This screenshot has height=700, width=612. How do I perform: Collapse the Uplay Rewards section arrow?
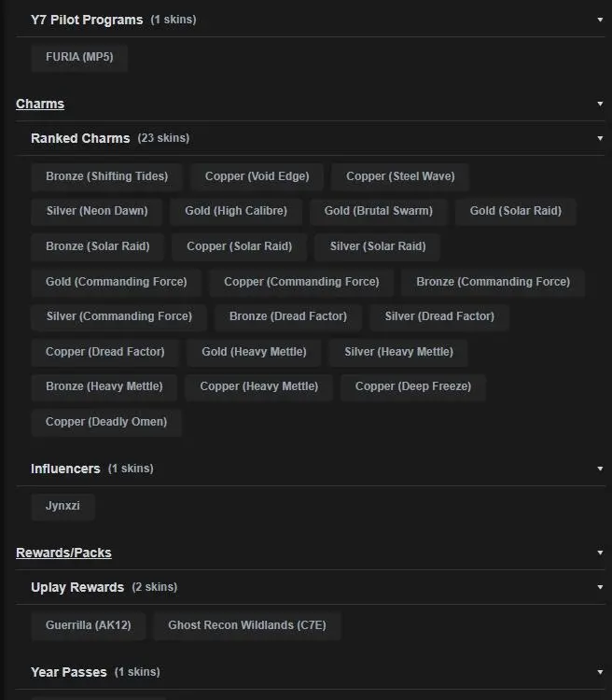600,587
